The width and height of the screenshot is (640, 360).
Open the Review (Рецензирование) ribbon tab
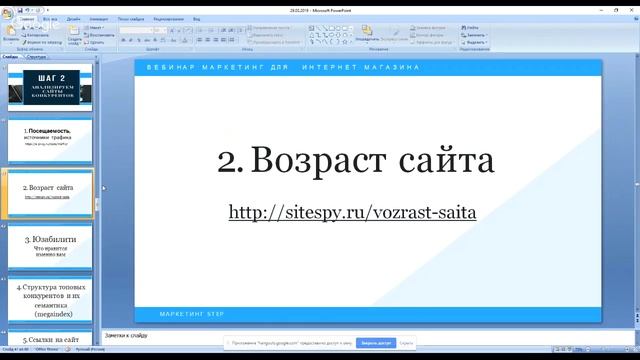coord(169,19)
